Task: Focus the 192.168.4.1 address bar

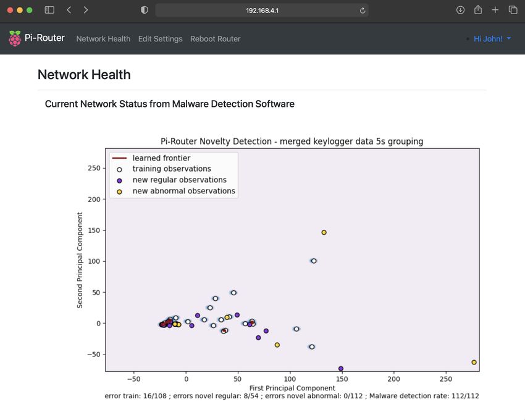Action: (x=262, y=10)
